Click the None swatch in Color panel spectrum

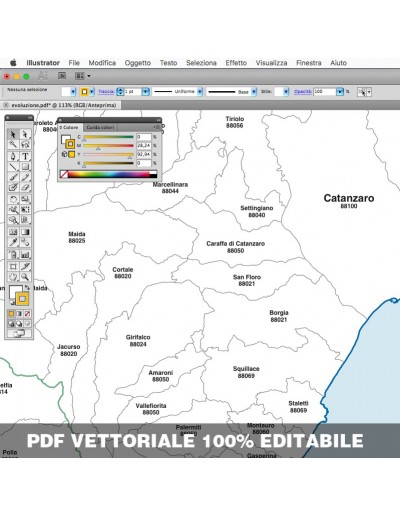point(64,174)
